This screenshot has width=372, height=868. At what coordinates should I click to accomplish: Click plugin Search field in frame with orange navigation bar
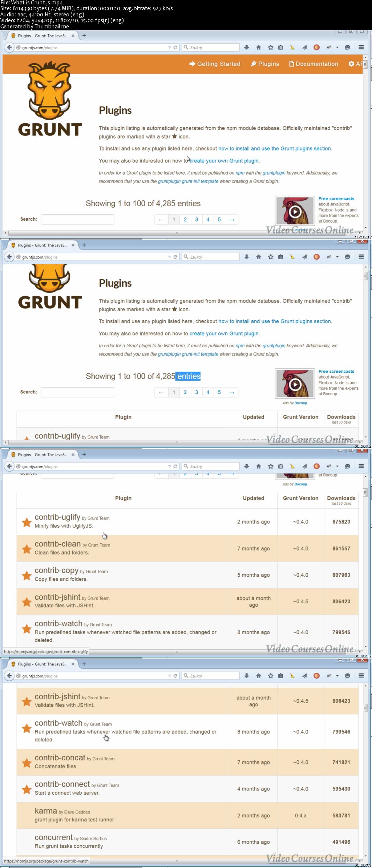pos(77,219)
